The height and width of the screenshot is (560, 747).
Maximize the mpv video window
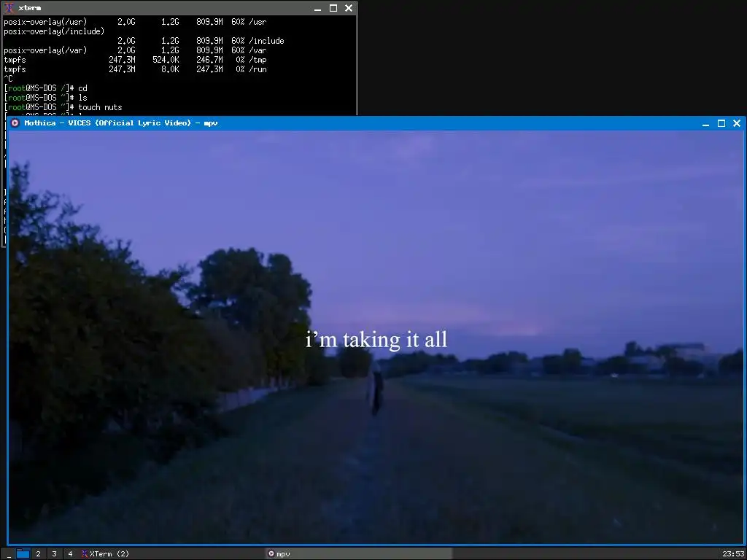tap(721, 123)
